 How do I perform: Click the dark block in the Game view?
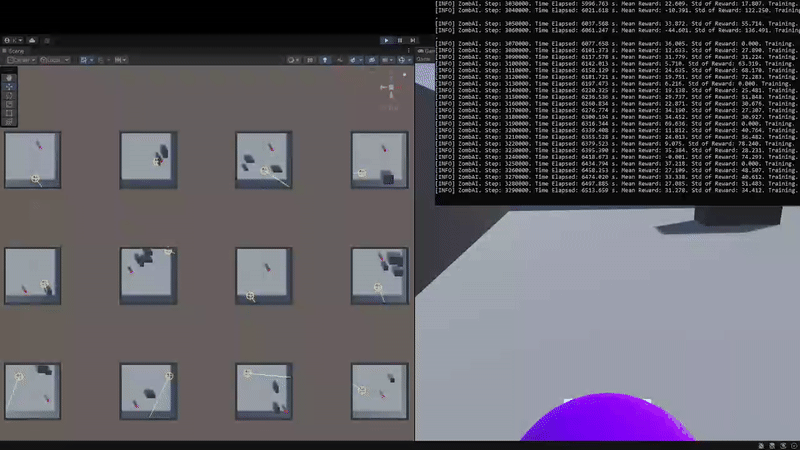coord(738,216)
